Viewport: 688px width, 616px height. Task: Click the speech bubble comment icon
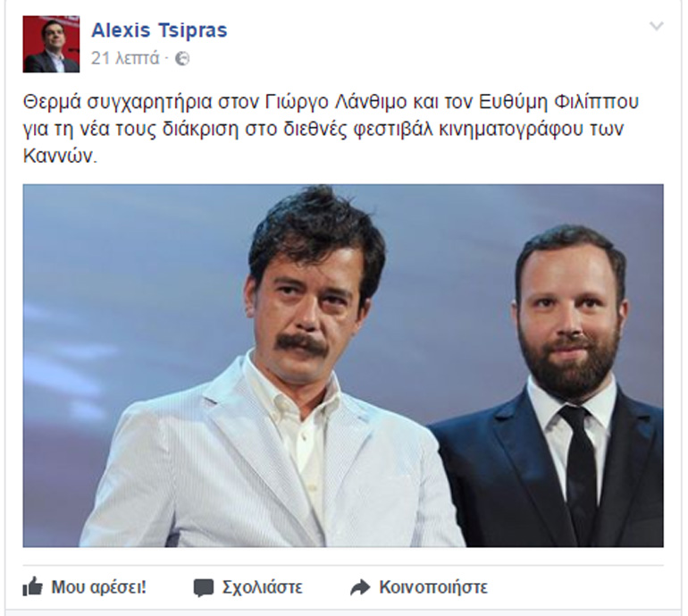pos(204,587)
